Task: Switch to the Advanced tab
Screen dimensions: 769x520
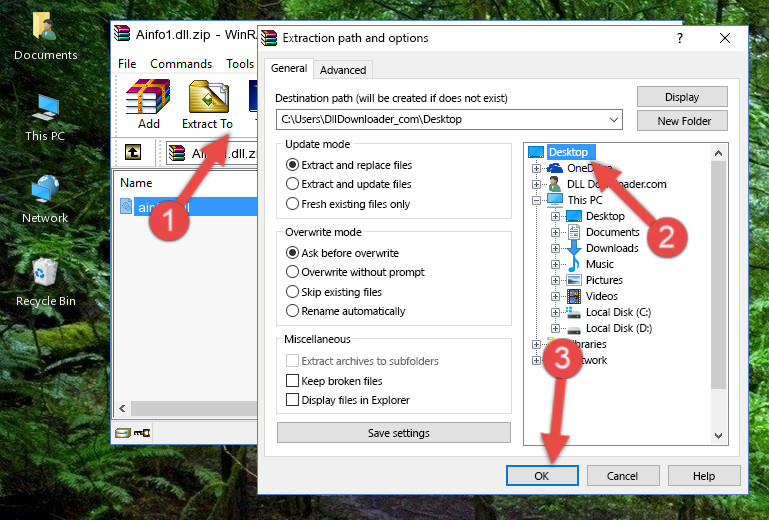Action: [x=343, y=70]
